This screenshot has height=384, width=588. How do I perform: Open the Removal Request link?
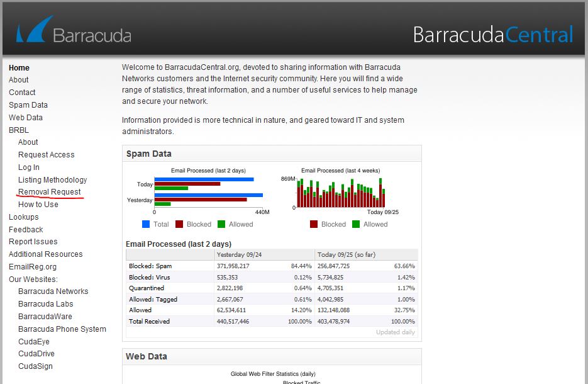[50, 192]
